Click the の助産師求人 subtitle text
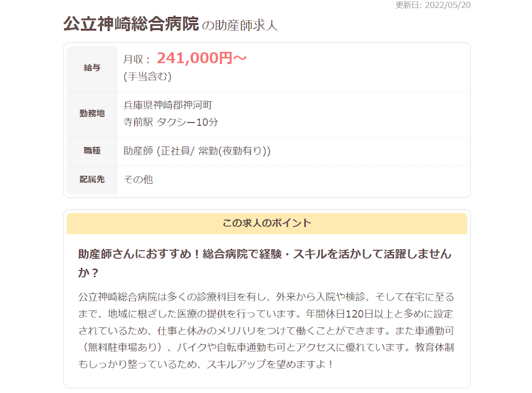532x393 pixels. [239, 25]
